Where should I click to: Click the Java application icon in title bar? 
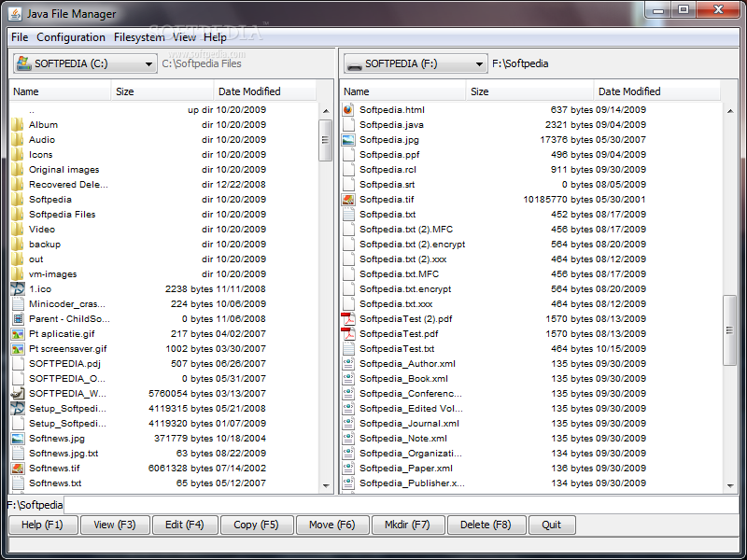pos(15,14)
